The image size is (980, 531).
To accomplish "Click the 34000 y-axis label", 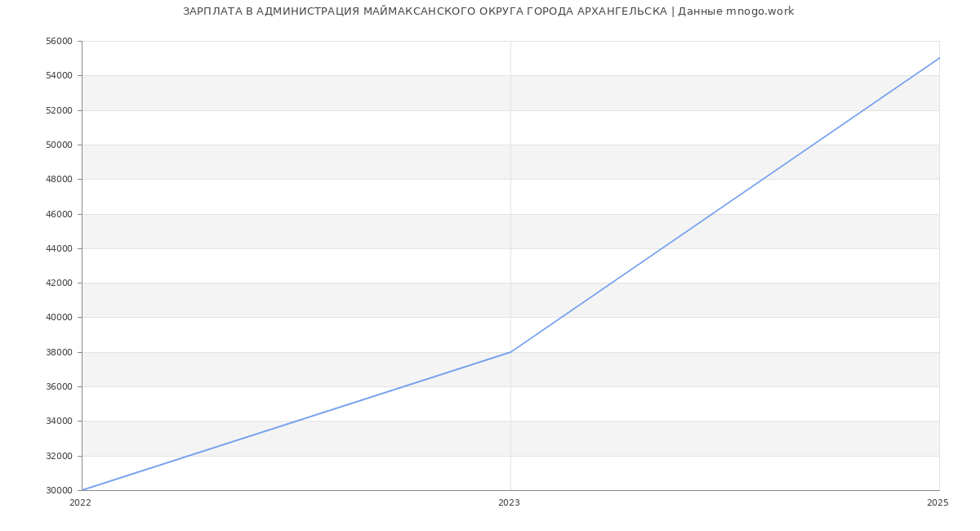I will tap(60, 422).
